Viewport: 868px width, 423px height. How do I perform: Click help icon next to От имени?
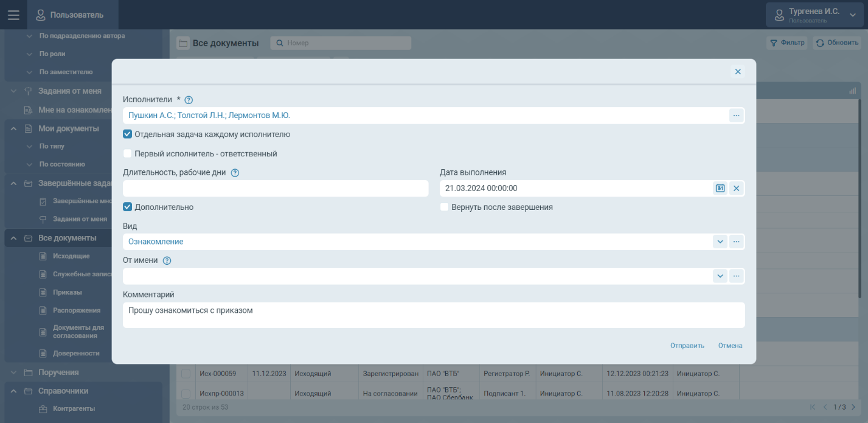[x=167, y=260]
